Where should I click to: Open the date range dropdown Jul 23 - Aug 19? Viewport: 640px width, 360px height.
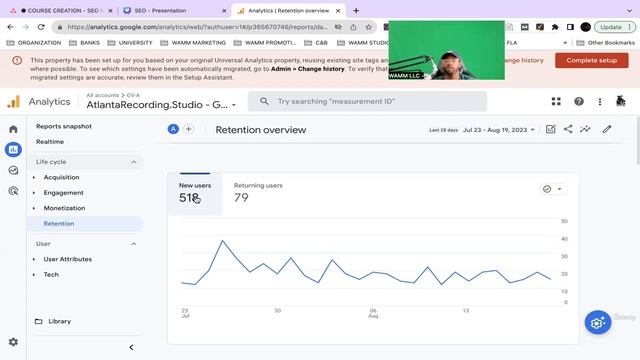(x=498, y=130)
